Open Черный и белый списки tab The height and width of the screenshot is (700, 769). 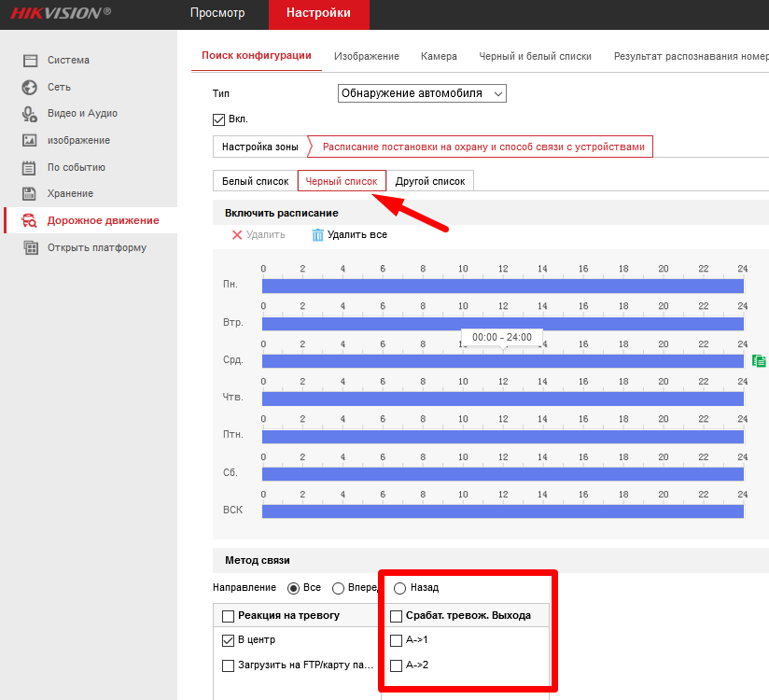[x=535, y=56]
